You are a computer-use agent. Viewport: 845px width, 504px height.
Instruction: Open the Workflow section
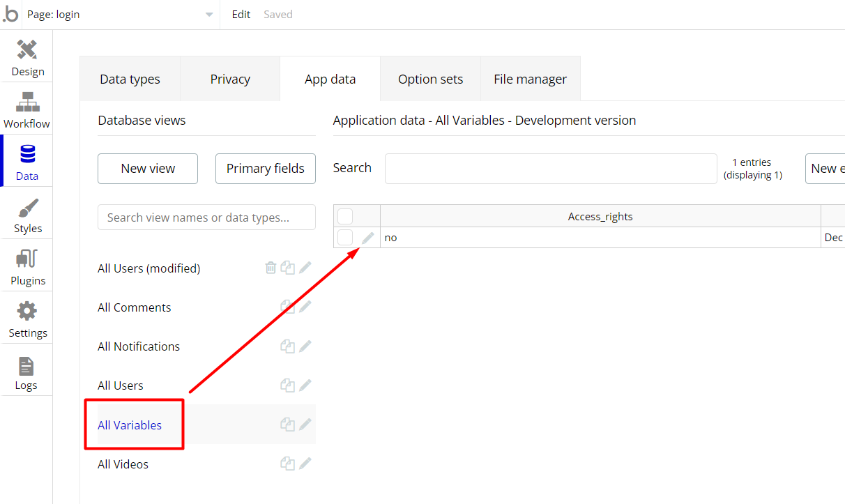(x=27, y=109)
